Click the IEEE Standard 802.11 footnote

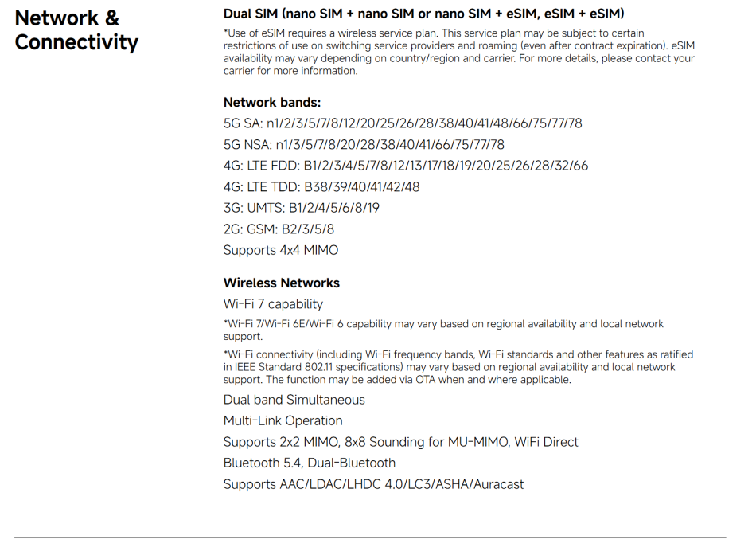pos(458,367)
